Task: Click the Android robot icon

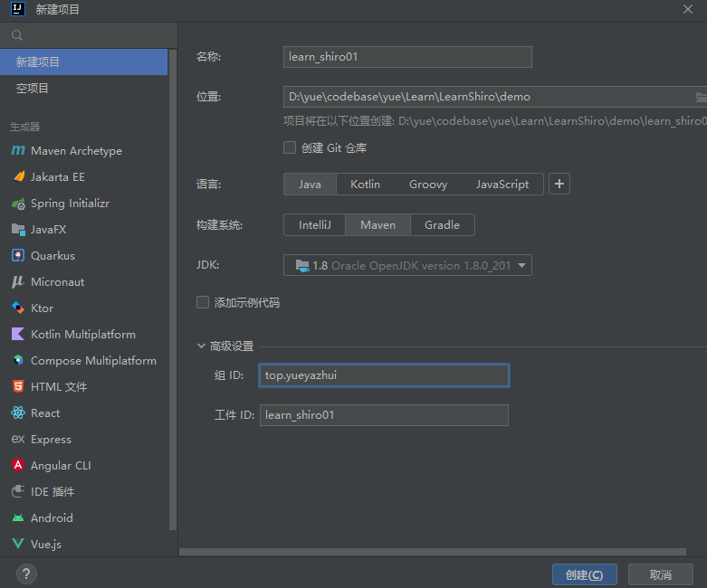Action: [18, 517]
